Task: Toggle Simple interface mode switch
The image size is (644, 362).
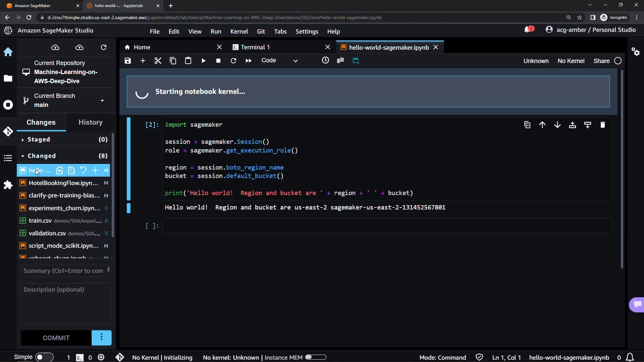Action: coord(44,357)
